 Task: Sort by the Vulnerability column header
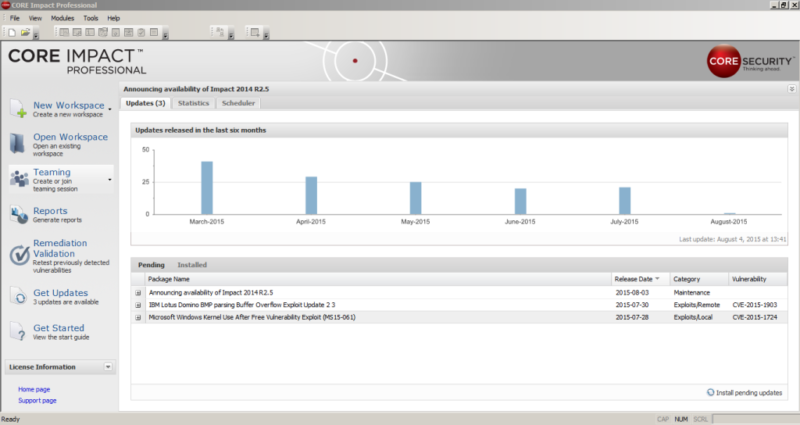click(x=758, y=279)
